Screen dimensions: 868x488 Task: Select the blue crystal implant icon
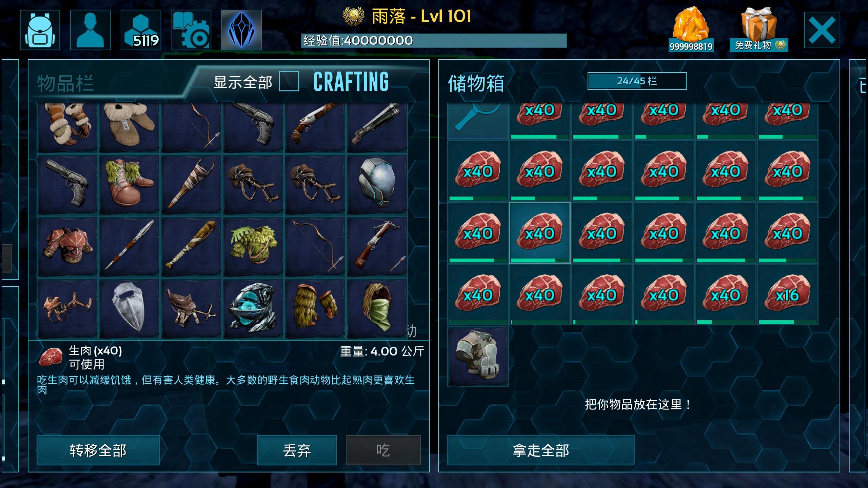click(x=241, y=30)
